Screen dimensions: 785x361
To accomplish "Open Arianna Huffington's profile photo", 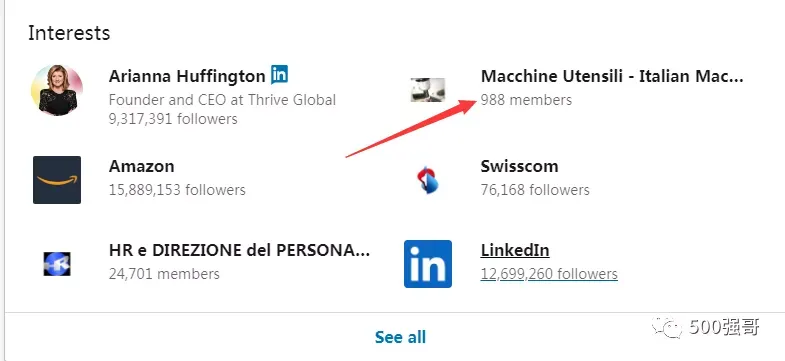I will tap(57, 90).
